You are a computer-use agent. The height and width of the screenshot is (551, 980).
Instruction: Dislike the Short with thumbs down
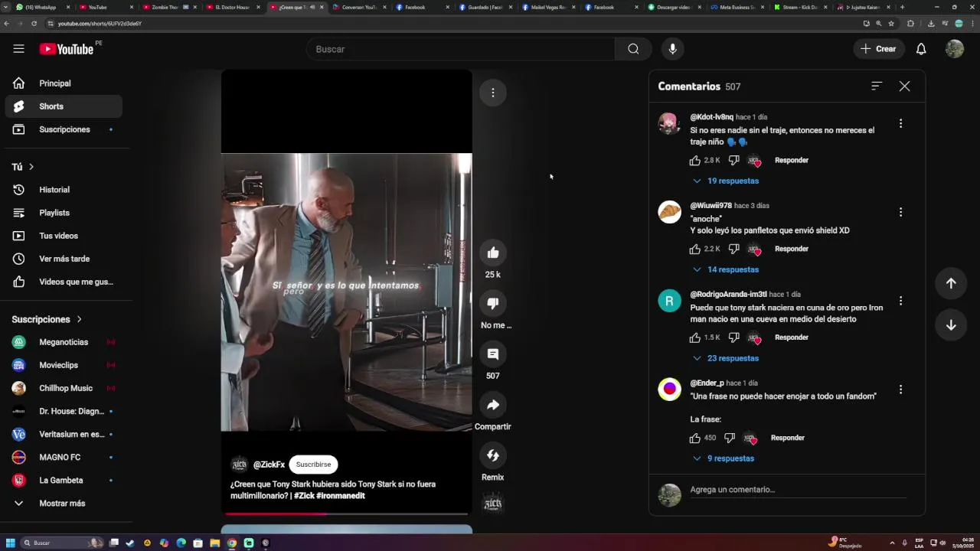click(493, 303)
